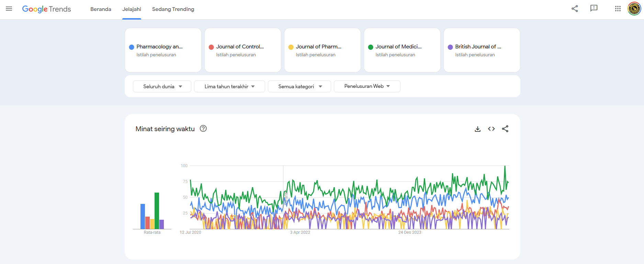644x264 pixels.
Task: Open the Seluruh dunia region dropdown
Action: pyautogui.click(x=162, y=87)
